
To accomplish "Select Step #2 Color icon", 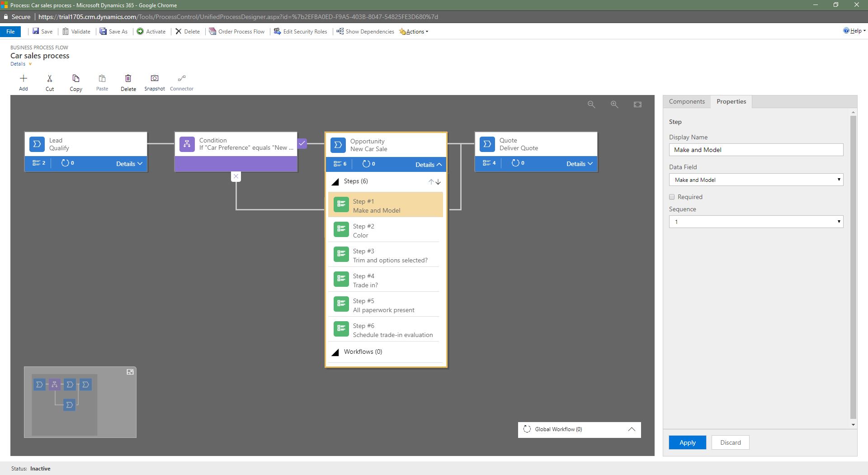I will [341, 229].
